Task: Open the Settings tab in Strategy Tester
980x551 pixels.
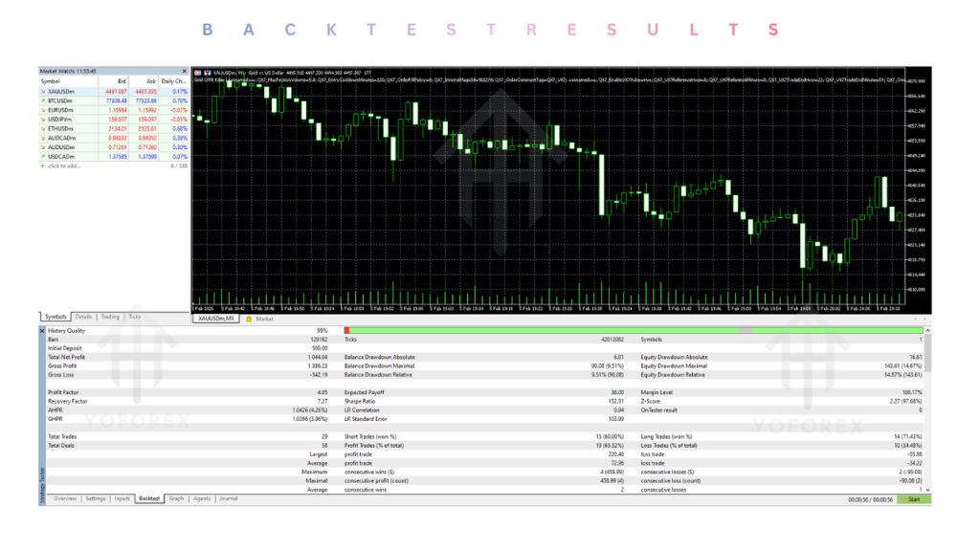Action: click(x=96, y=498)
